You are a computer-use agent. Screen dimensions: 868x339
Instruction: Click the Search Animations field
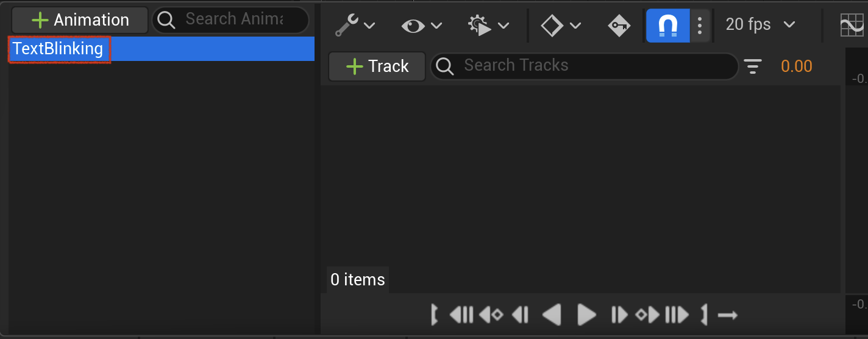point(230,20)
